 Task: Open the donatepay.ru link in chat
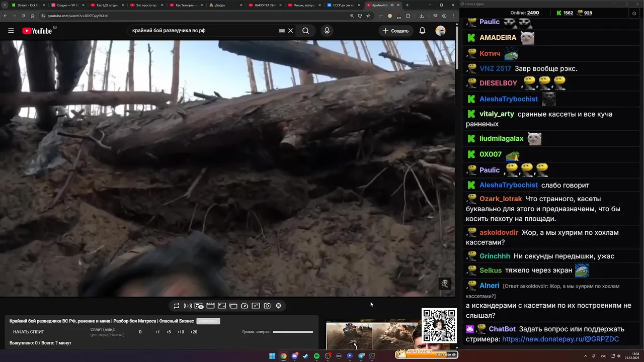560,339
